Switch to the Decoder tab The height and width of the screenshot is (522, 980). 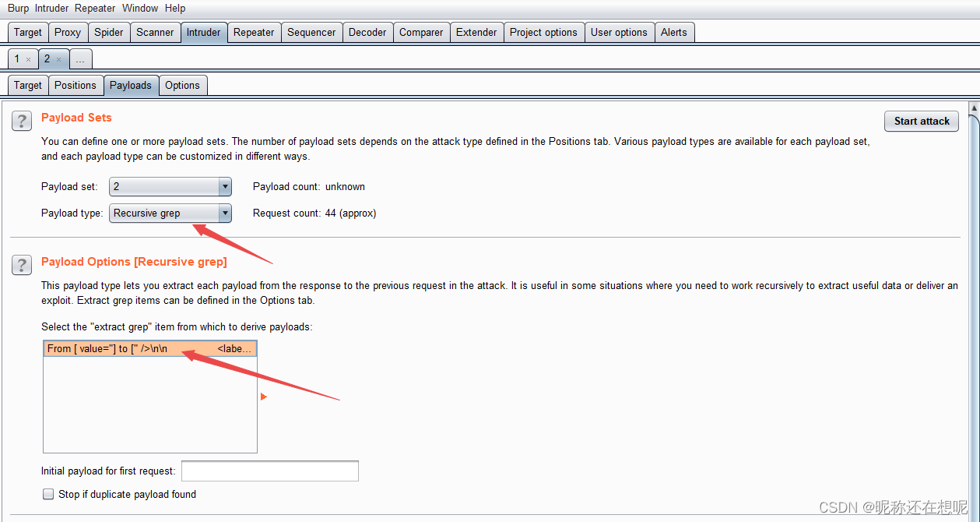pyautogui.click(x=367, y=32)
